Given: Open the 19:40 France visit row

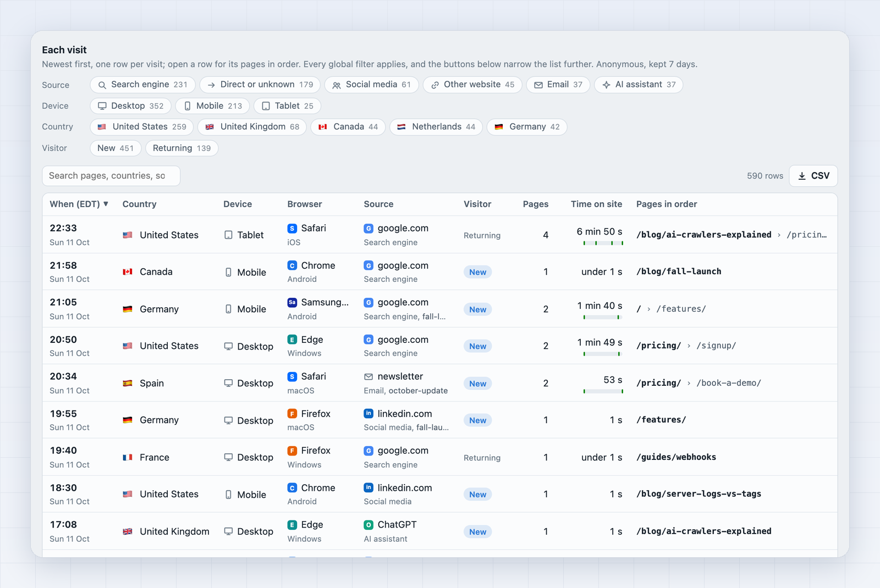Looking at the screenshot, I should point(440,457).
